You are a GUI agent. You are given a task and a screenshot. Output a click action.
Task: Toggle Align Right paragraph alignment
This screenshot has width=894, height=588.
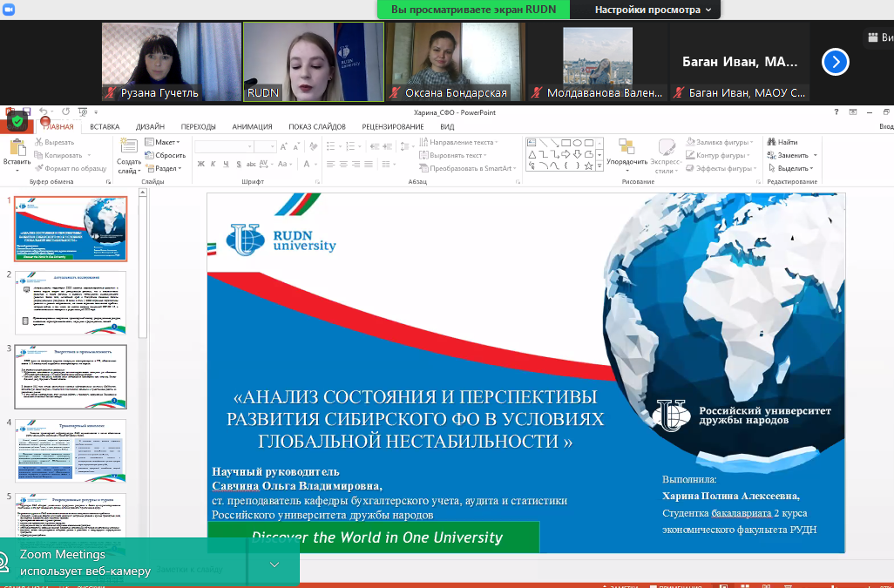click(x=356, y=164)
